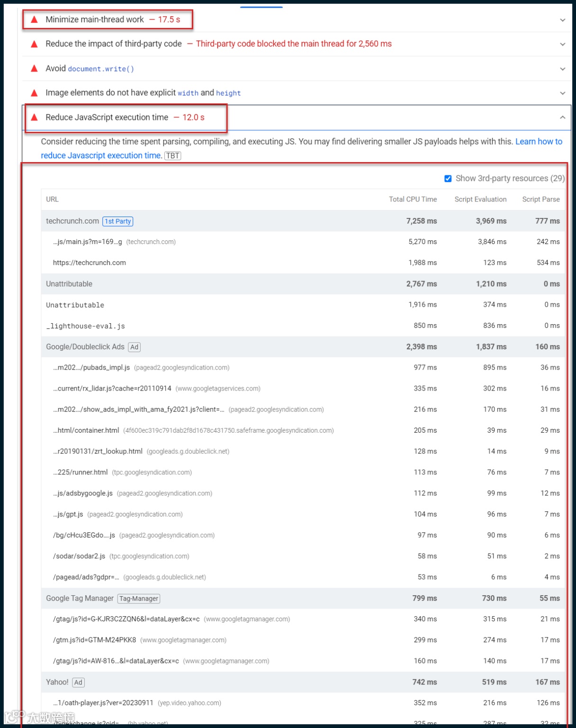Open the Learn how to reduce Javascript link
This screenshot has width=576, height=728.
[x=301, y=148]
